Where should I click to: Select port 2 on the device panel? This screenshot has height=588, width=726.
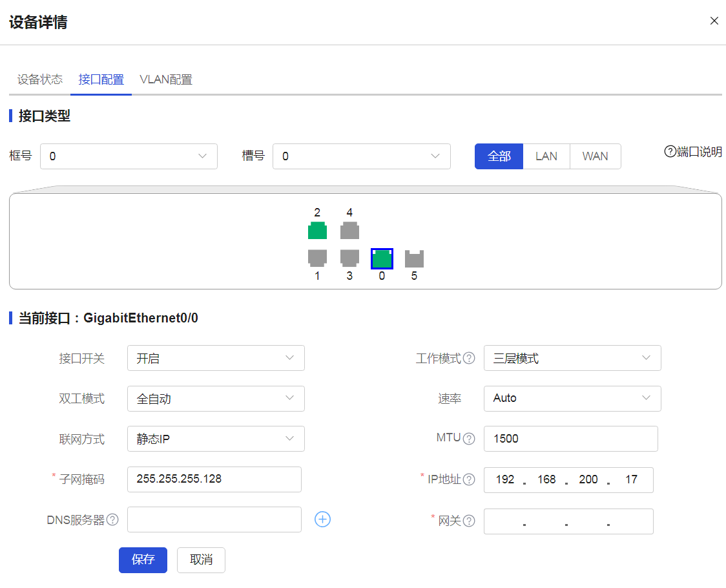coord(317,231)
